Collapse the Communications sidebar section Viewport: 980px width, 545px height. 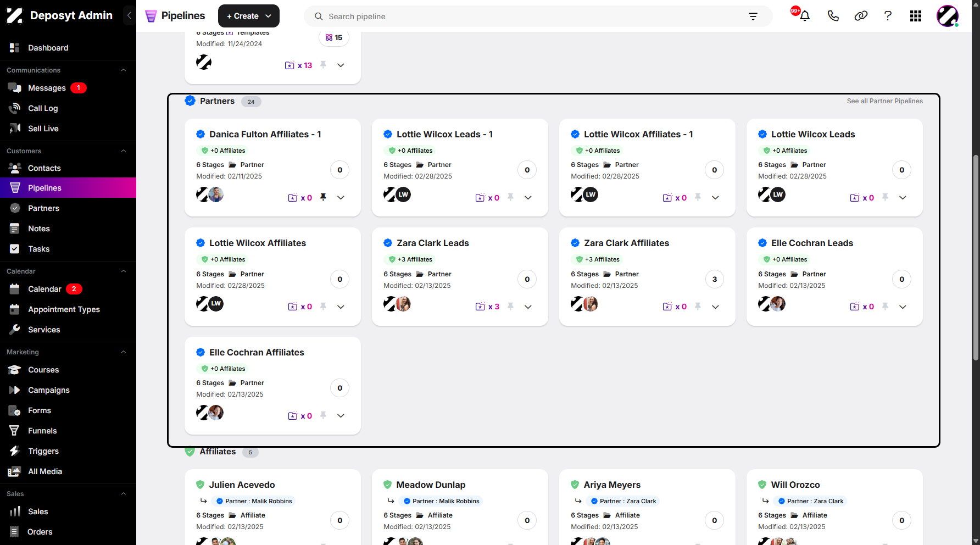click(x=124, y=70)
